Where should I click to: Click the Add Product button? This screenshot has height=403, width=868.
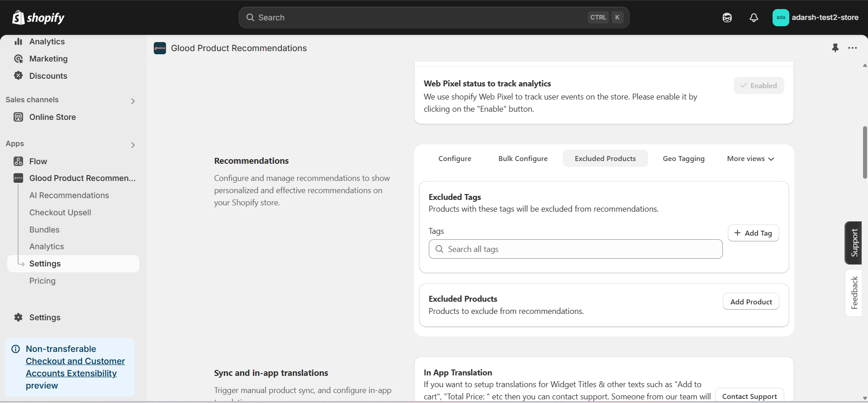click(751, 302)
